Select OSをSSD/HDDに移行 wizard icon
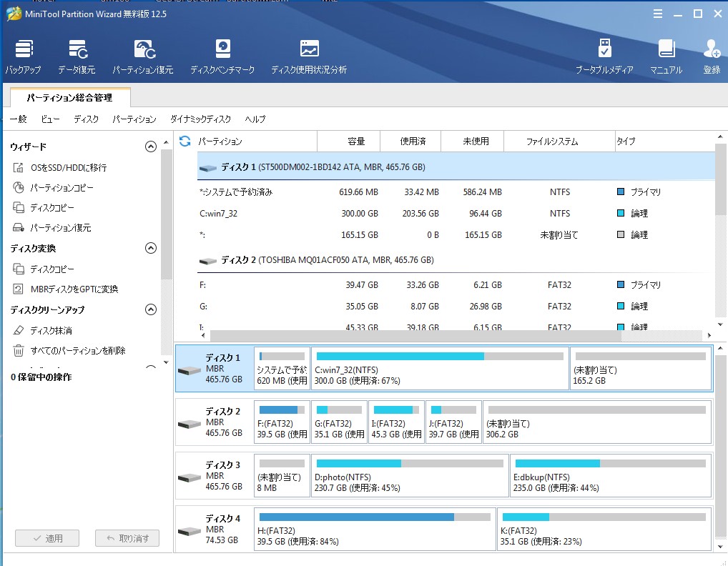Viewport: 728px width, 566px height. coord(18,167)
